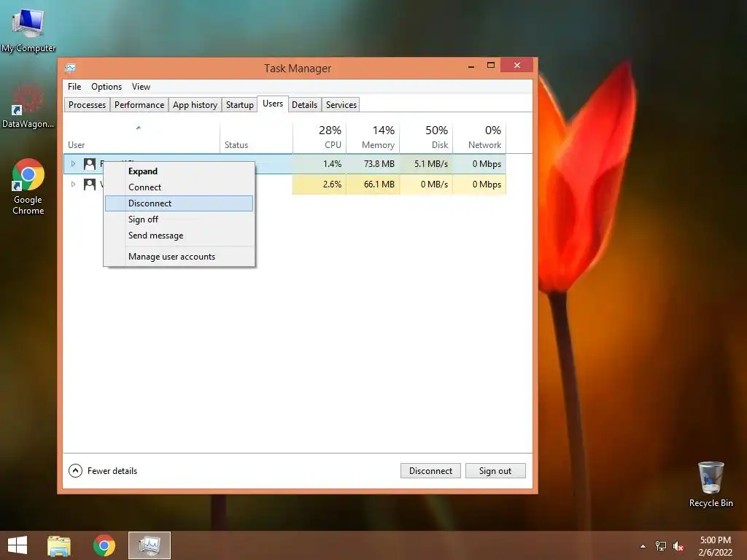Click the first user's avatar icon
The image size is (747, 560).
(x=90, y=164)
